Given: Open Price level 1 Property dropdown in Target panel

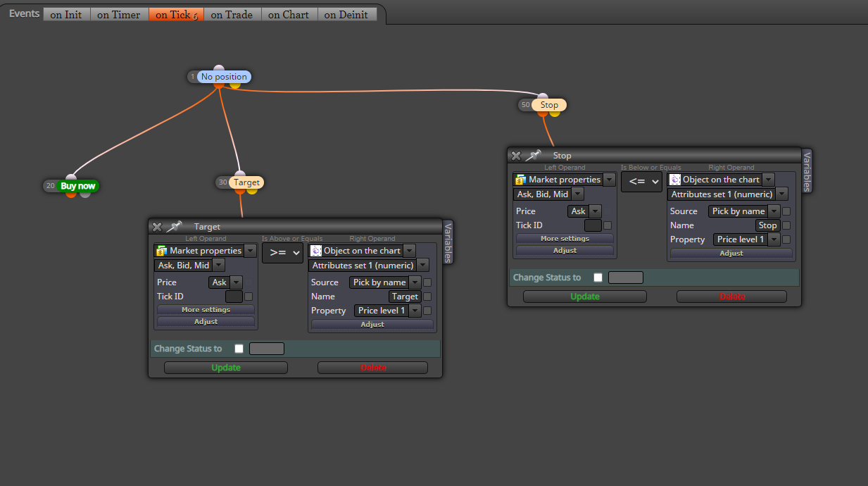Looking at the screenshot, I should pyautogui.click(x=415, y=311).
